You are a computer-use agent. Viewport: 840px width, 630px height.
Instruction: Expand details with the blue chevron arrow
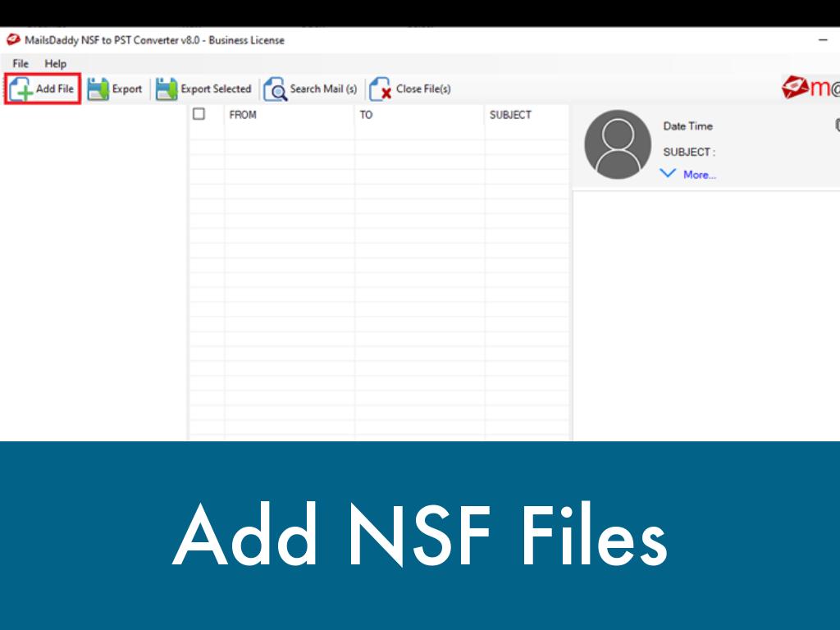click(669, 174)
